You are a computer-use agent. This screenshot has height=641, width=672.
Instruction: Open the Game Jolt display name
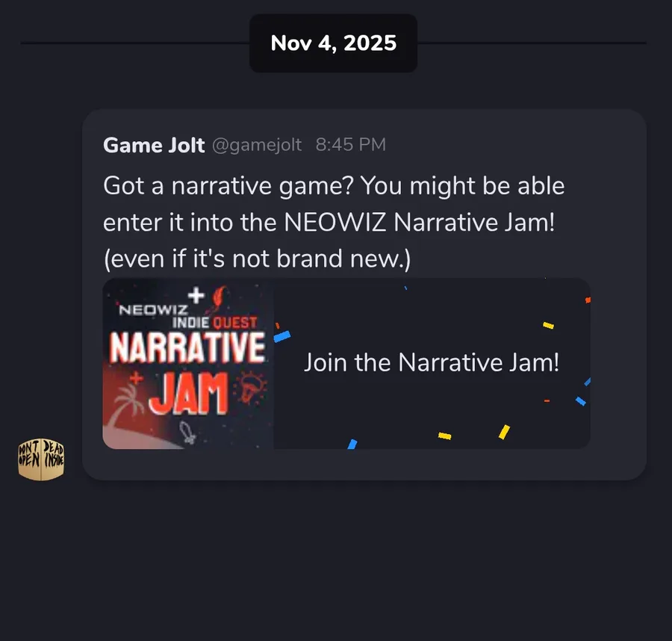tap(154, 145)
